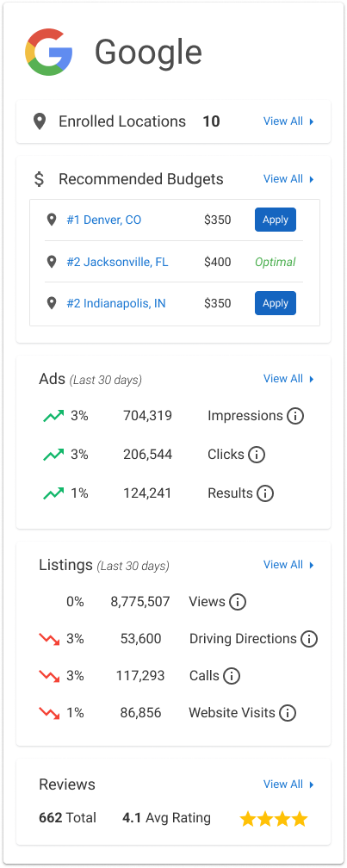The height and width of the screenshot is (868, 347).
Task: Click the red downward trend icon for Driving Directions
Action: [x=49, y=639]
